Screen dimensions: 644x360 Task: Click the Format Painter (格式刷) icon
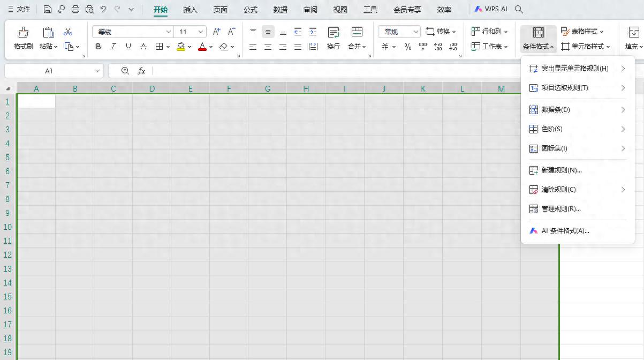23,32
